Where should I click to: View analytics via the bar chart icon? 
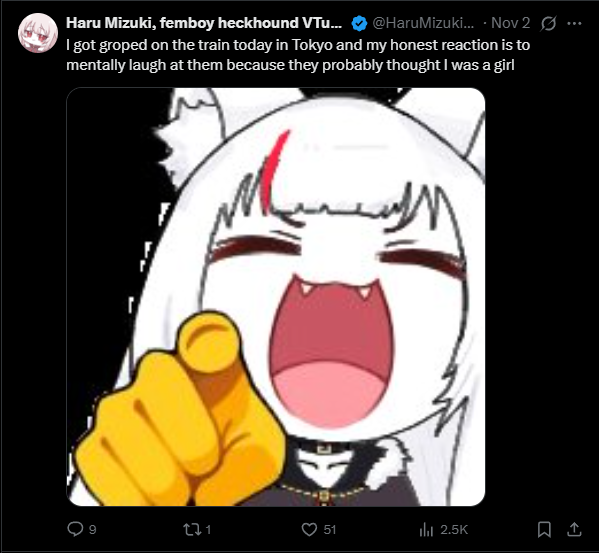(426, 529)
